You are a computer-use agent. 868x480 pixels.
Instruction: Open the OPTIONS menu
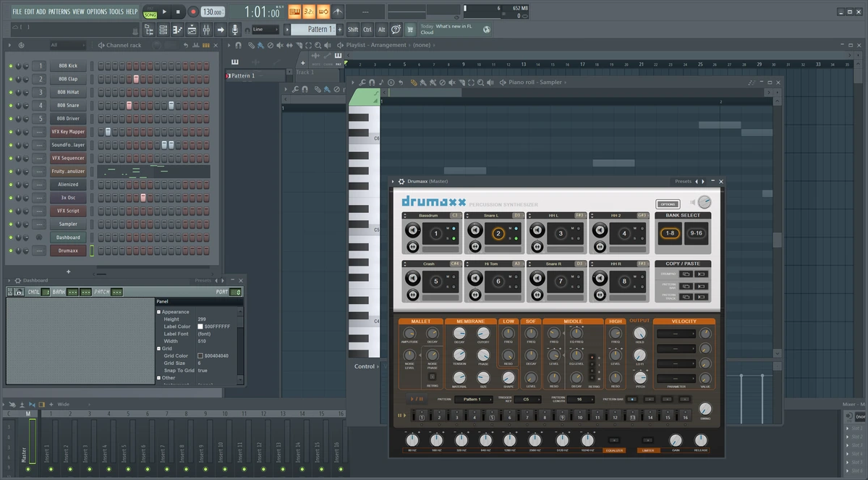pyautogui.click(x=97, y=12)
